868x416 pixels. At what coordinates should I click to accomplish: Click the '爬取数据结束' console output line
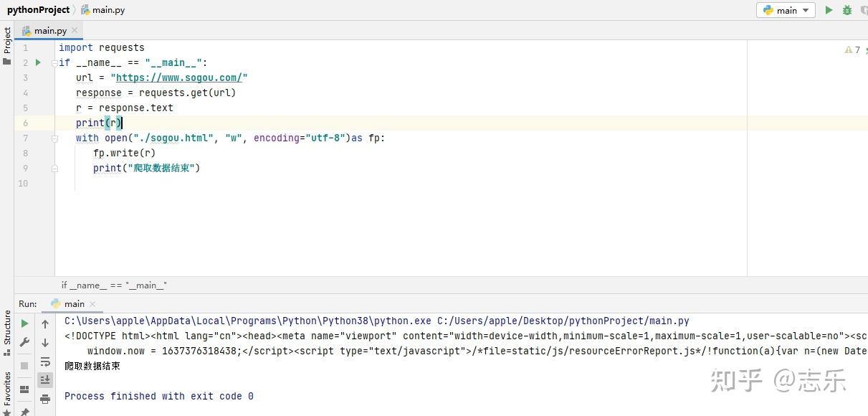click(x=92, y=366)
